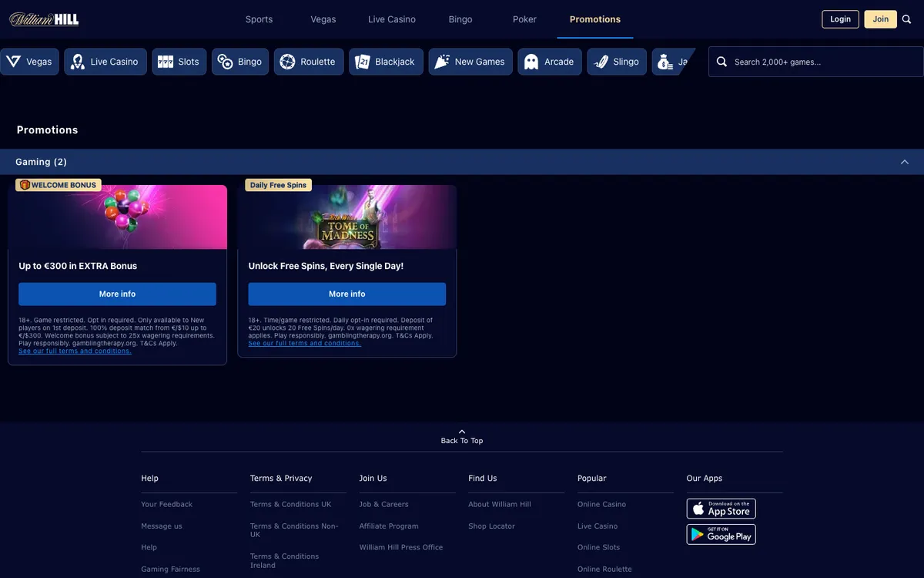Viewport: 924px width, 578px height.
Task: Open the Arcade ghost category chip
Action: point(550,62)
